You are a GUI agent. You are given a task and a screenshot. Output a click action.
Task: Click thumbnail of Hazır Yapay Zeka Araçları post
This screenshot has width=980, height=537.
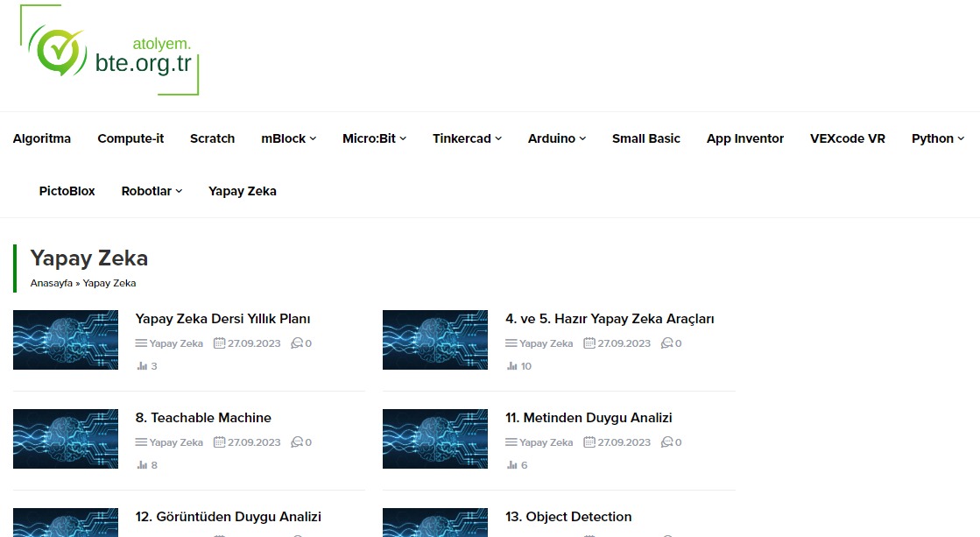click(435, 339)
